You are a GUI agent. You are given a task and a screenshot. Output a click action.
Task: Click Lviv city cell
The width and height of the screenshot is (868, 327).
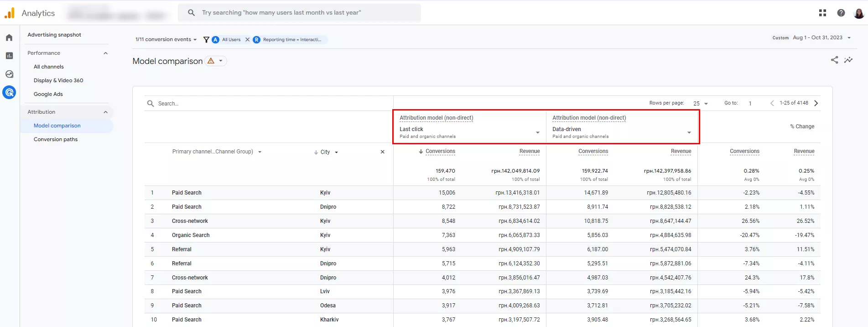click(325, 291)
